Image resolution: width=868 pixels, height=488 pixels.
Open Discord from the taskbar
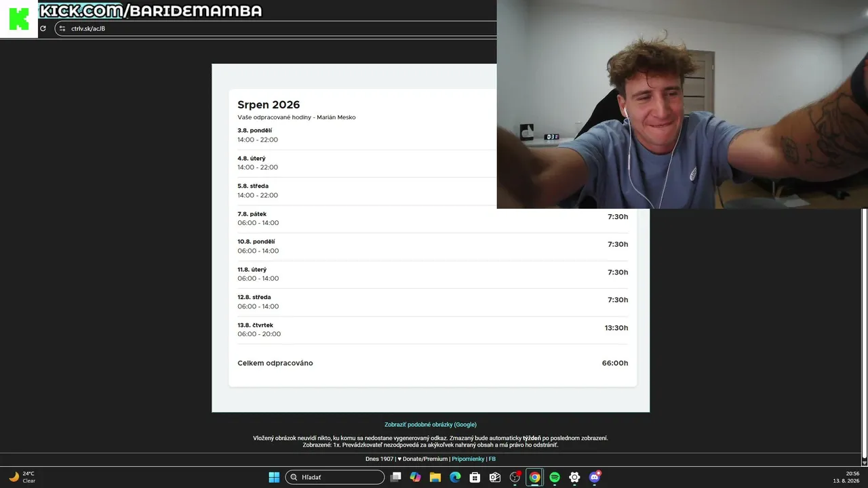595,477
